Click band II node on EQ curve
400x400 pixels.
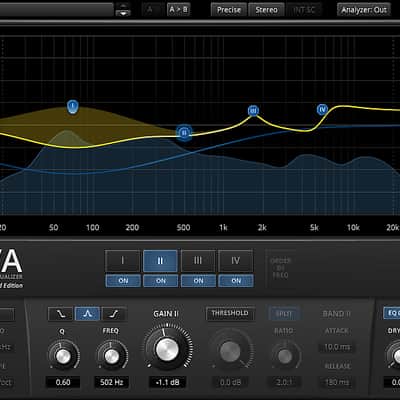184,133
